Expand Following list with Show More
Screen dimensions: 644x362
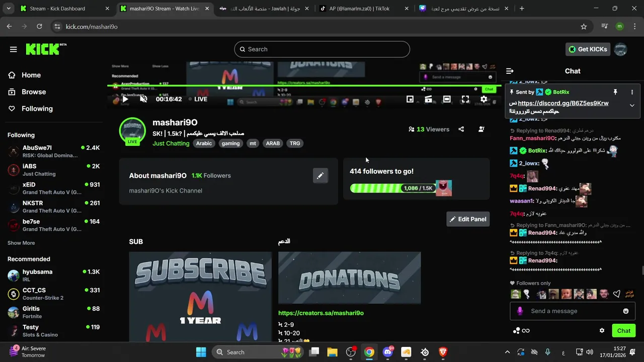pos(21,243)
